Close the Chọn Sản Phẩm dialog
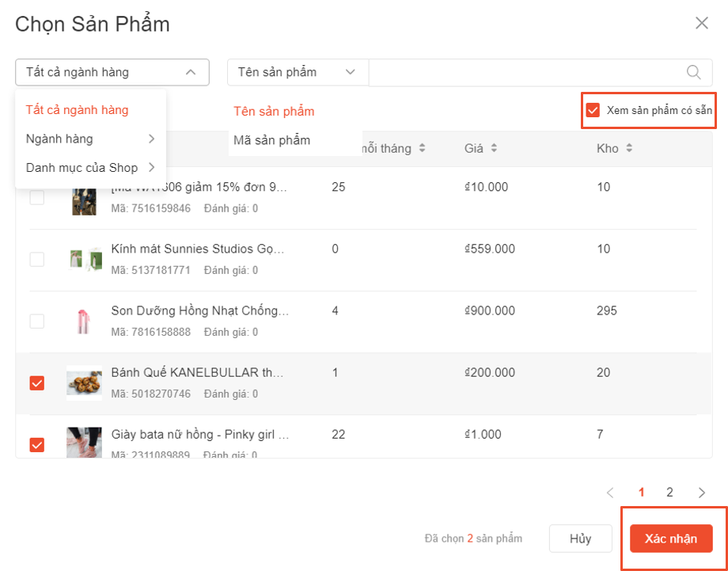 (x=702, y=23)
